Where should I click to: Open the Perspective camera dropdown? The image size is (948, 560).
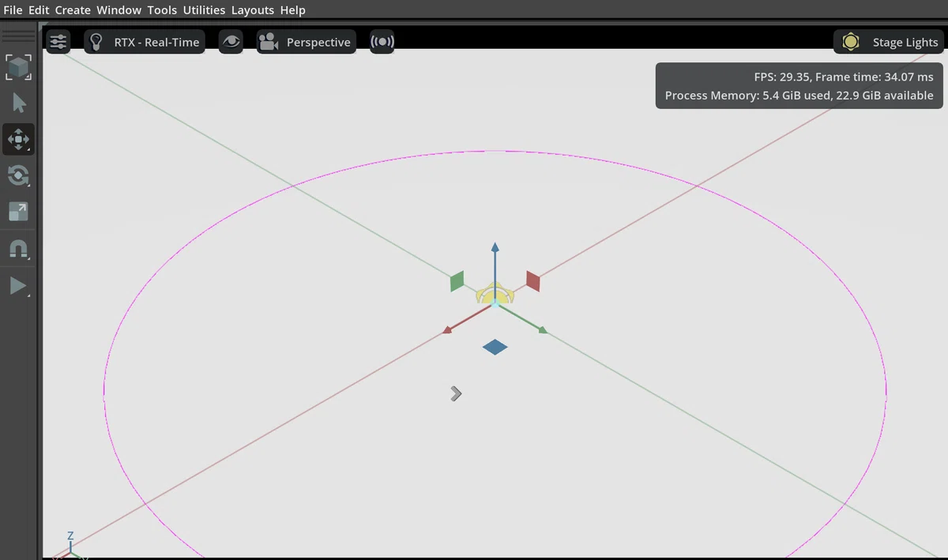306,42
